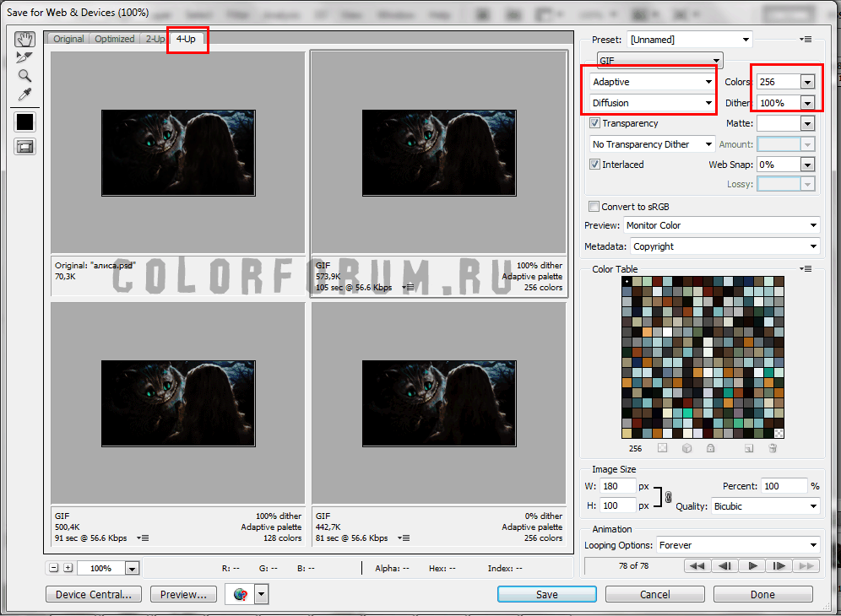Play the animation
The height and width of the screenshot is (616, 841).
click(x=752, y=565)
